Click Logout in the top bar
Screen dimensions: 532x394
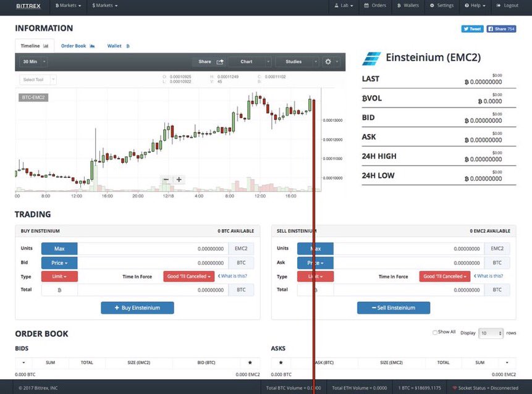pyautogui.click(x=507, y=6)
